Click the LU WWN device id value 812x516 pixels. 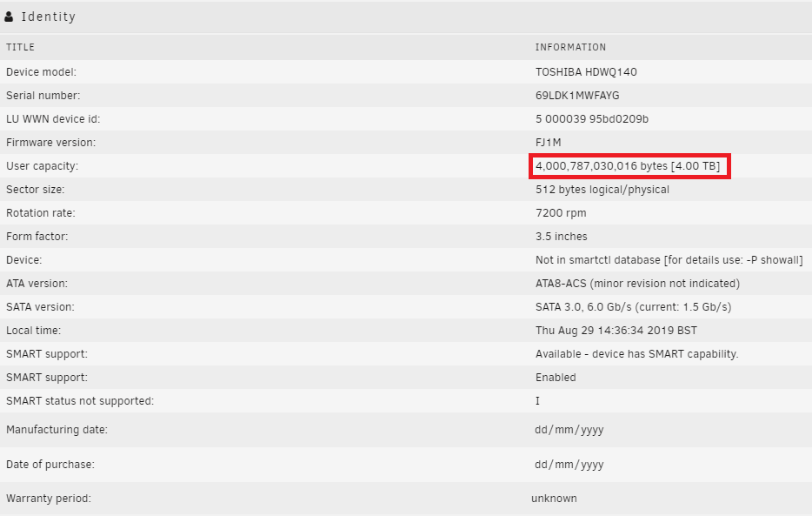pyautogui.click(x=592, y=119)
